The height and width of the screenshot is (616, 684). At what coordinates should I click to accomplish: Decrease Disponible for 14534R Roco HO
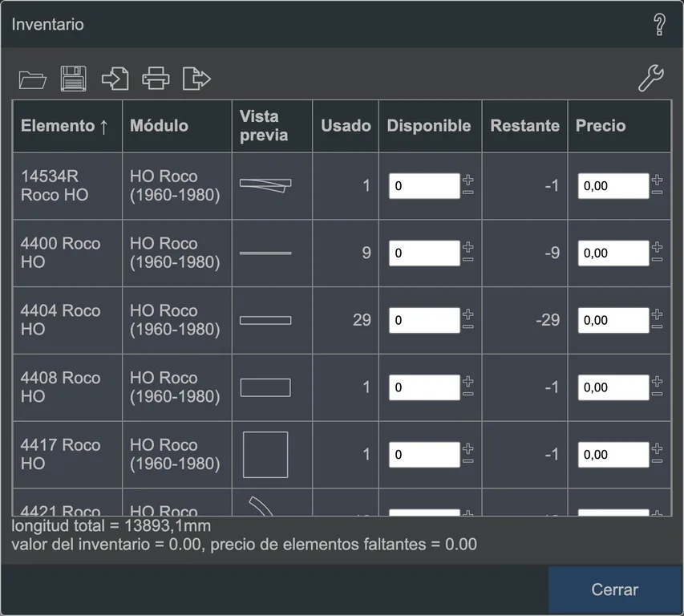pyautogui.click(x=468, y=192)
